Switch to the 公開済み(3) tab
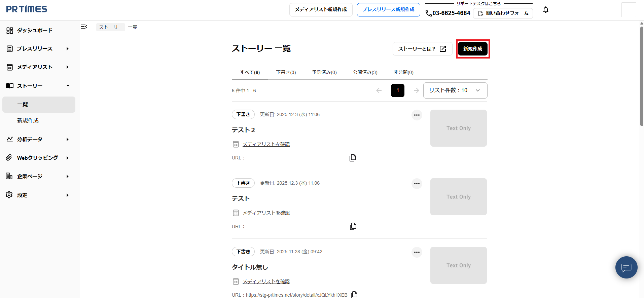The height and width of the screenshot is (298, 644). pyautogui.click(x=365, y=72)
